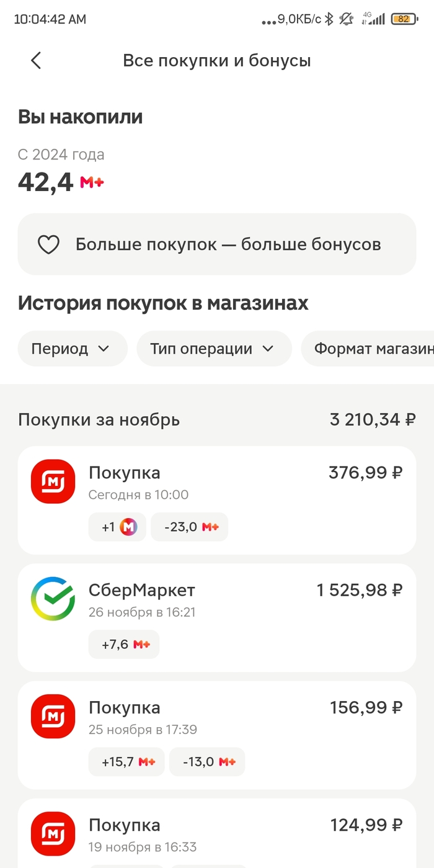This screenshot has height=868, width=434.
Task: Tap the M+ logo next to 42,4
Action: point(92,182)
